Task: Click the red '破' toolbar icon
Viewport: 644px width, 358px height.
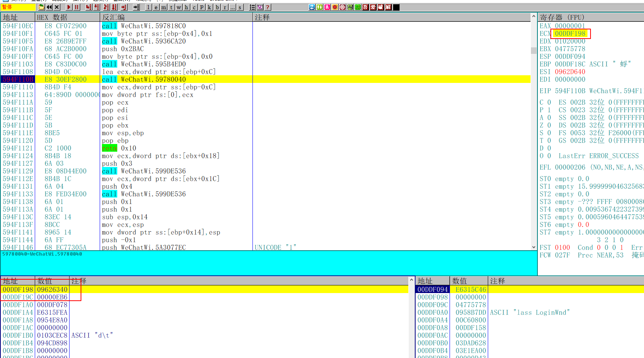Action: [381, 7]
